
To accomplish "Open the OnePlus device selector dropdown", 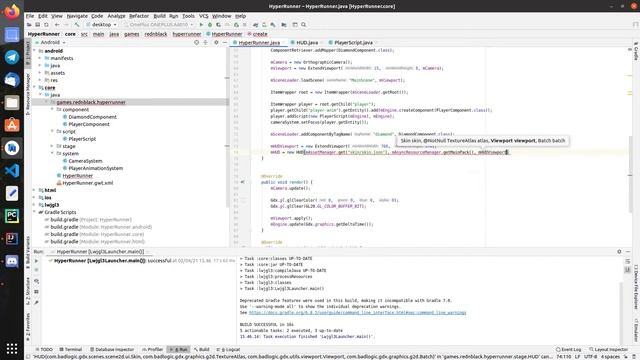I will pos(158,24).
